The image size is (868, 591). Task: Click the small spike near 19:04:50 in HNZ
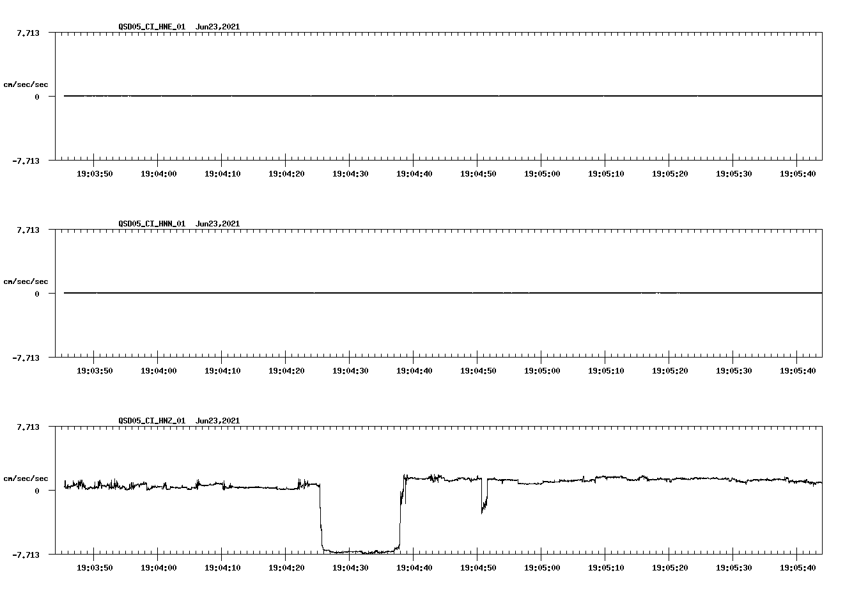click(x=484, y=495)
